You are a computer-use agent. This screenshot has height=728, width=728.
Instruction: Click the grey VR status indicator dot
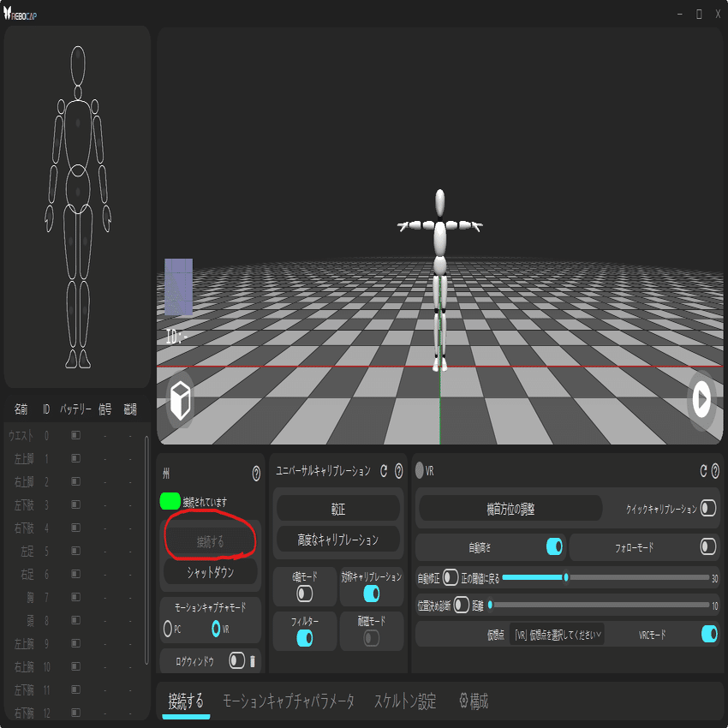point(419,470)
